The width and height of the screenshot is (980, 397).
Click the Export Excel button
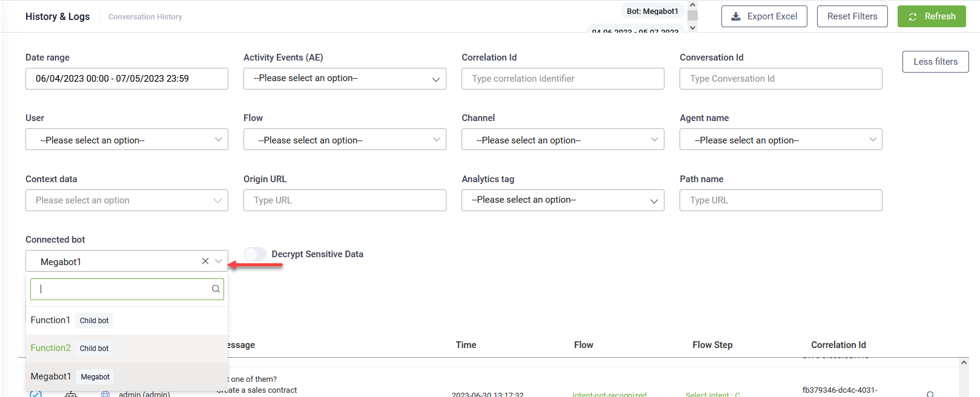tap(764, 16)
